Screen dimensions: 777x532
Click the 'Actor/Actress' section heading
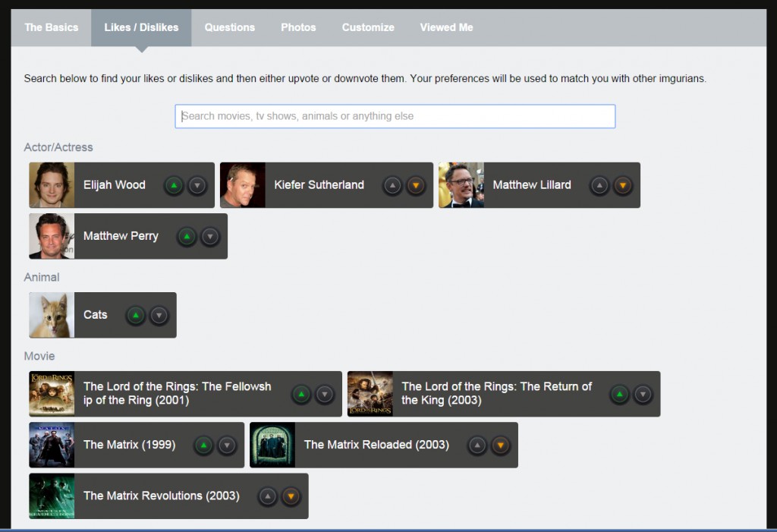tap(58, 147)
